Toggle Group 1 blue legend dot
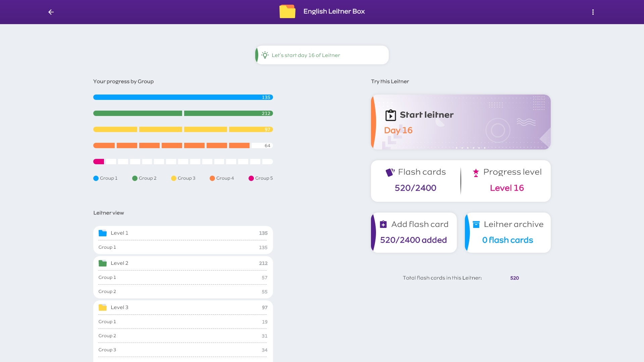644x362 pixels. 96,178
